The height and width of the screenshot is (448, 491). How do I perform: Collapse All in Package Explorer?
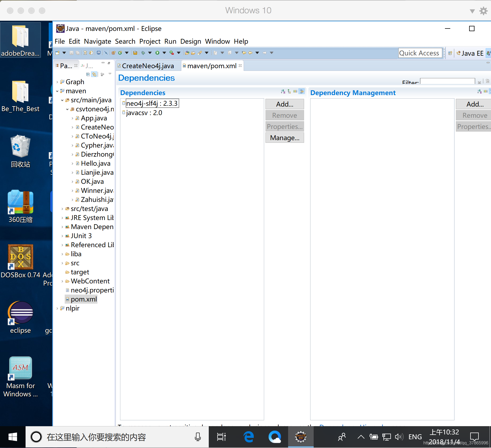coord(88,74)
